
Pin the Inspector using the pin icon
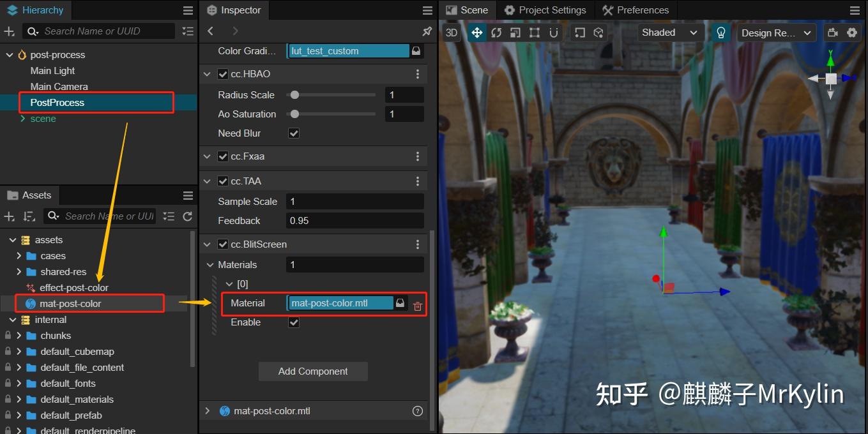point(427,31)
